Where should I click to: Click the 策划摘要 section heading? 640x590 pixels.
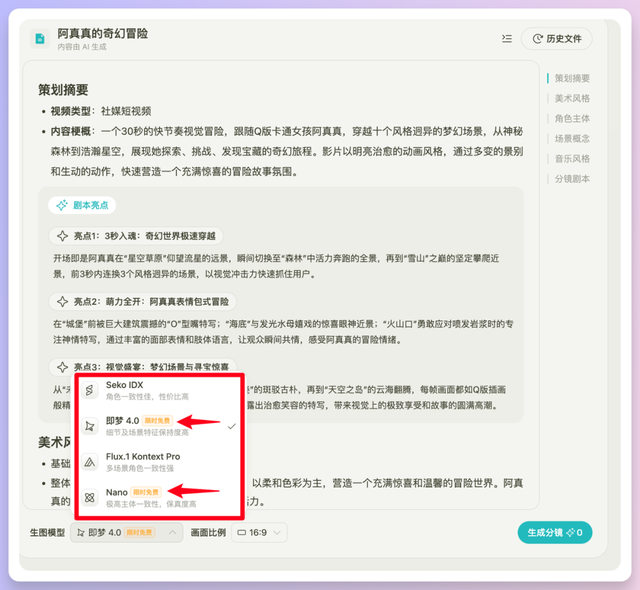coord(63,90)
